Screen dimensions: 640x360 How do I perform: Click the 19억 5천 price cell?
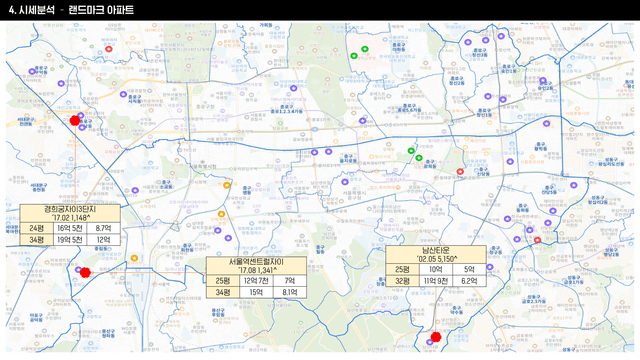coord(70,240)
